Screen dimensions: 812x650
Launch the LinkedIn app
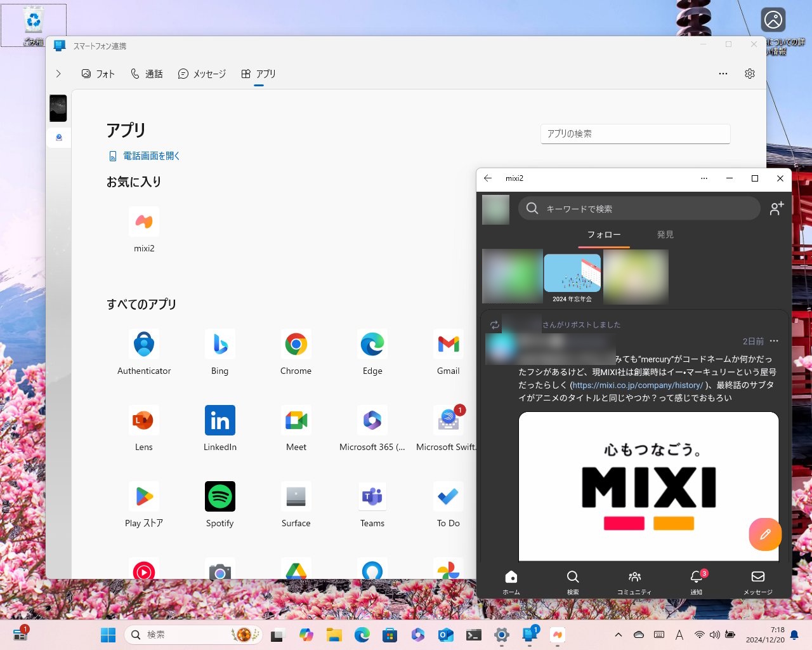[x=219, y=420]
